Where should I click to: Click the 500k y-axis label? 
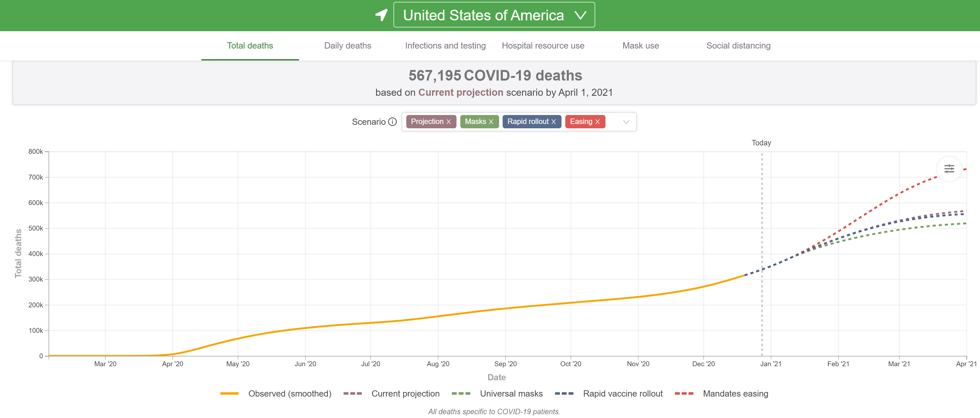click(x=36, y=228)
